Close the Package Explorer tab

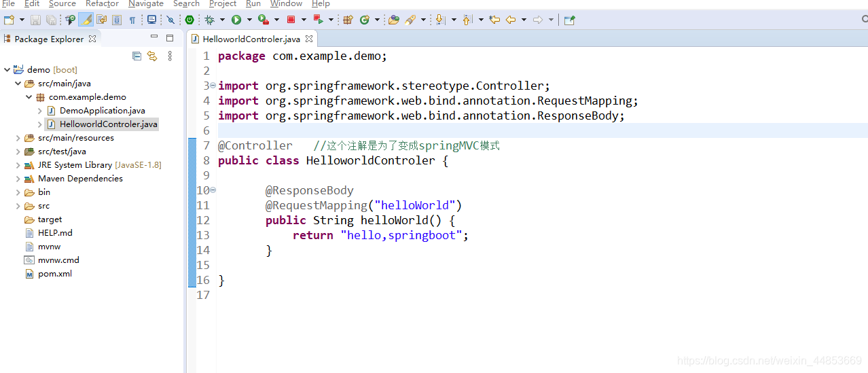[92, 39]
